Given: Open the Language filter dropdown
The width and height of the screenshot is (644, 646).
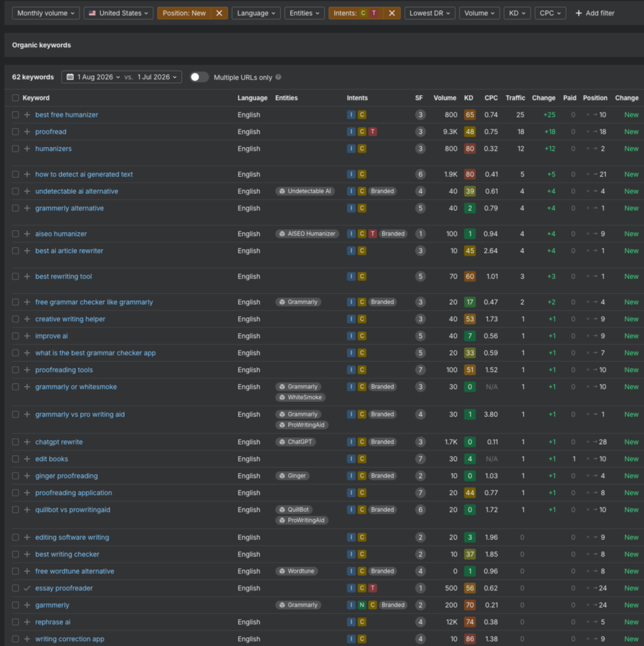Looking at the screenshot, I should coord(256,13).
